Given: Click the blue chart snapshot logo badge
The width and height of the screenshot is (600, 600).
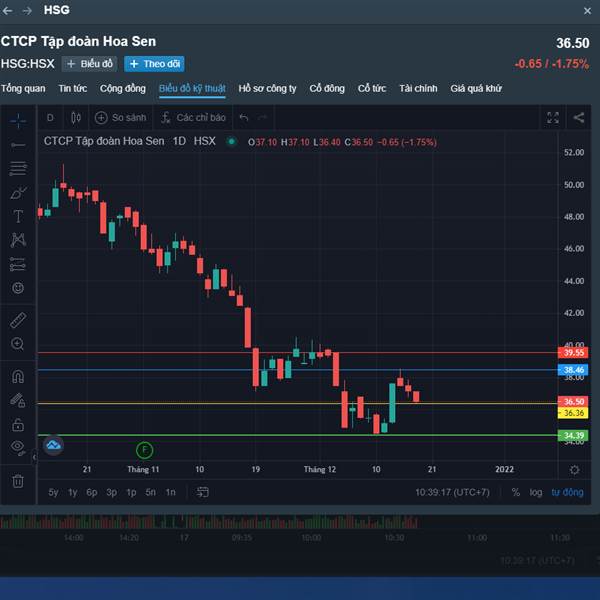Looking at the screenshot, I should coord(53,445).
